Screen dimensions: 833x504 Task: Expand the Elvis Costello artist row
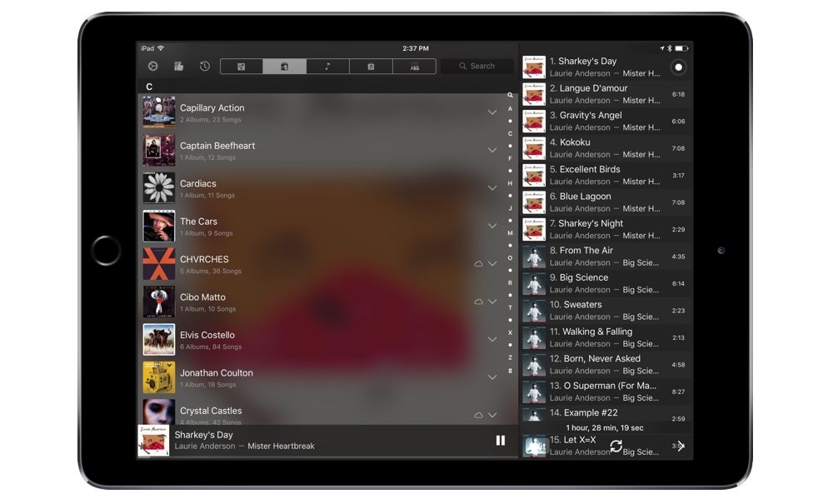point(492,339)
